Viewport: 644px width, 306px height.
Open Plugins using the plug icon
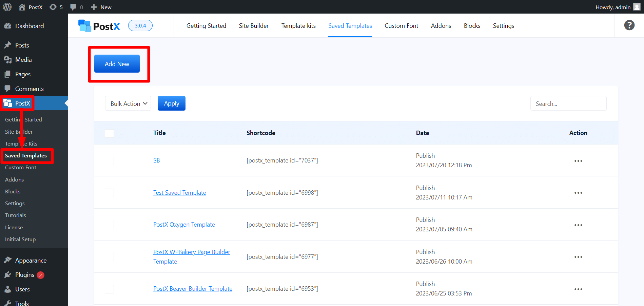[8, 275]
